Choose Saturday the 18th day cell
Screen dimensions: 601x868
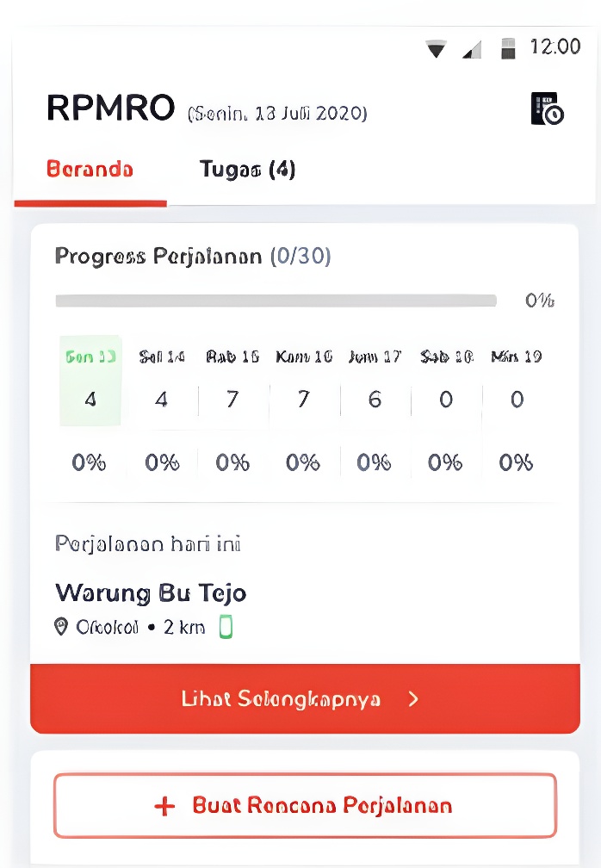[446, 381]
